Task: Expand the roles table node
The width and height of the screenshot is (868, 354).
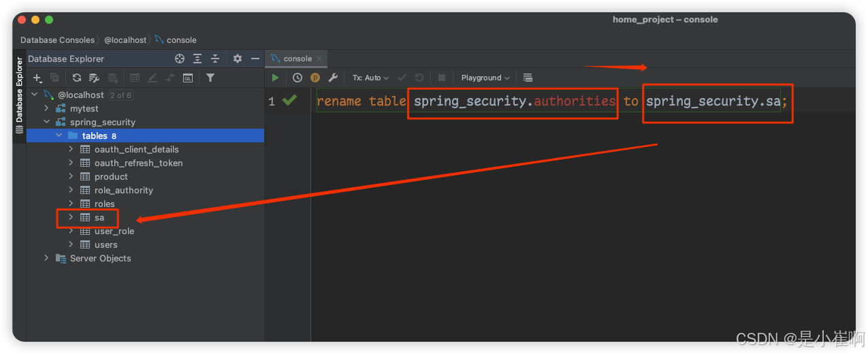Action: pyautogui.click(x=71, y=204)
